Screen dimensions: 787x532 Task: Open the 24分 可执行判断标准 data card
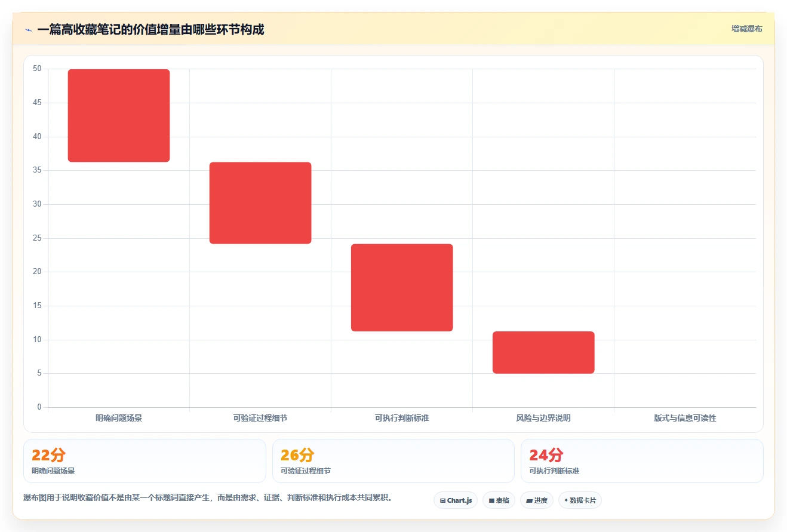pyautogui.click(x=642, y=461)
